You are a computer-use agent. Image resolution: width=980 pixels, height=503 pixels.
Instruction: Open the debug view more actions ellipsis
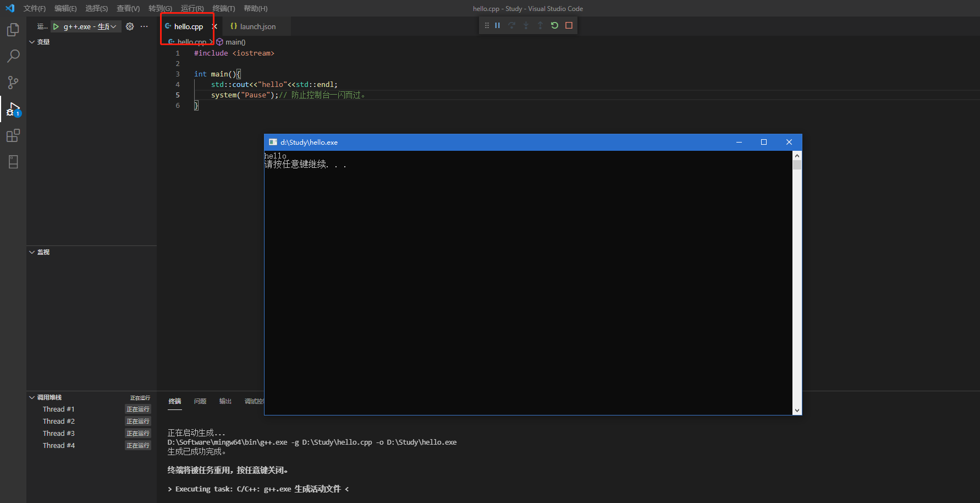pyautogui.click(x=144, y=26)
